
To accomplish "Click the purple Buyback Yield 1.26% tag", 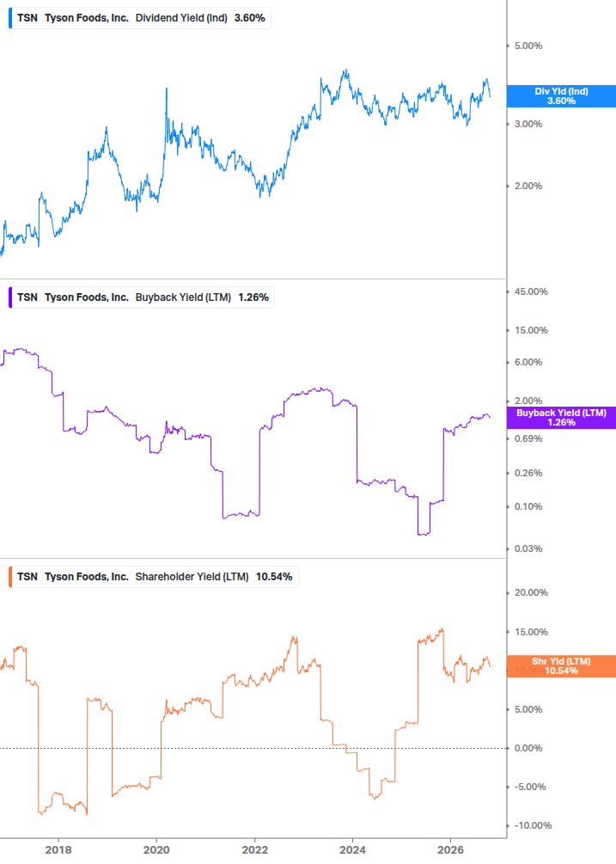I will [561, 418].
